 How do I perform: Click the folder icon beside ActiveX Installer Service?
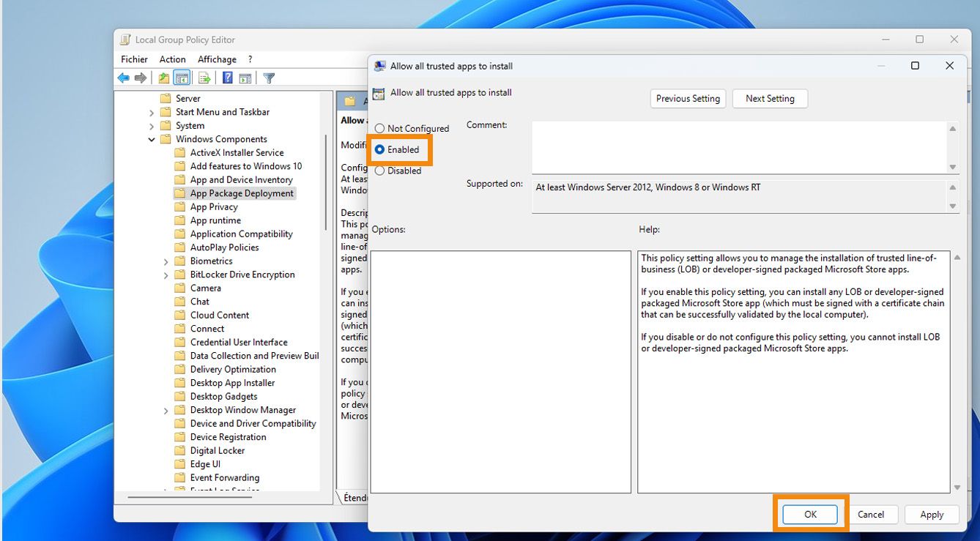click(x=180, y=153)
